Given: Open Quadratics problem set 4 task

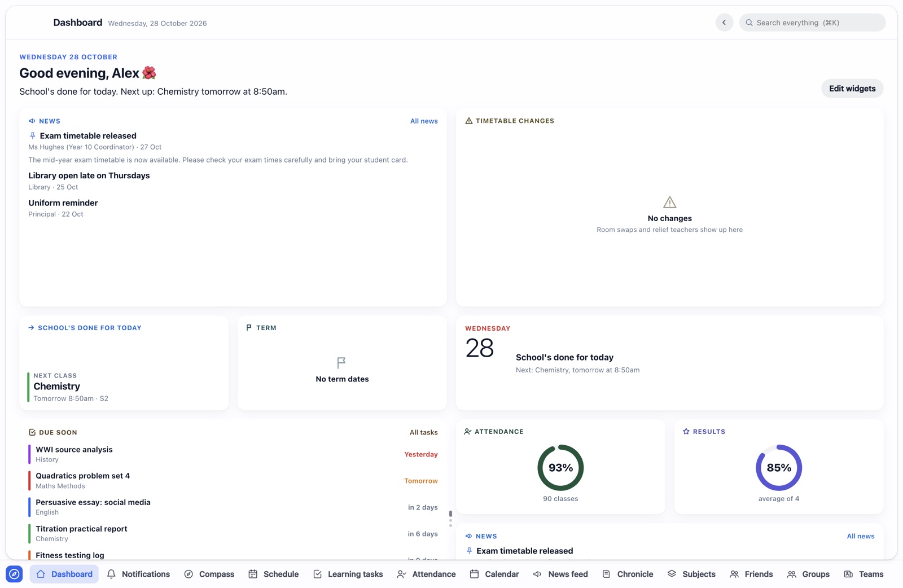Looking at the screenshot, I should point(233,481).
